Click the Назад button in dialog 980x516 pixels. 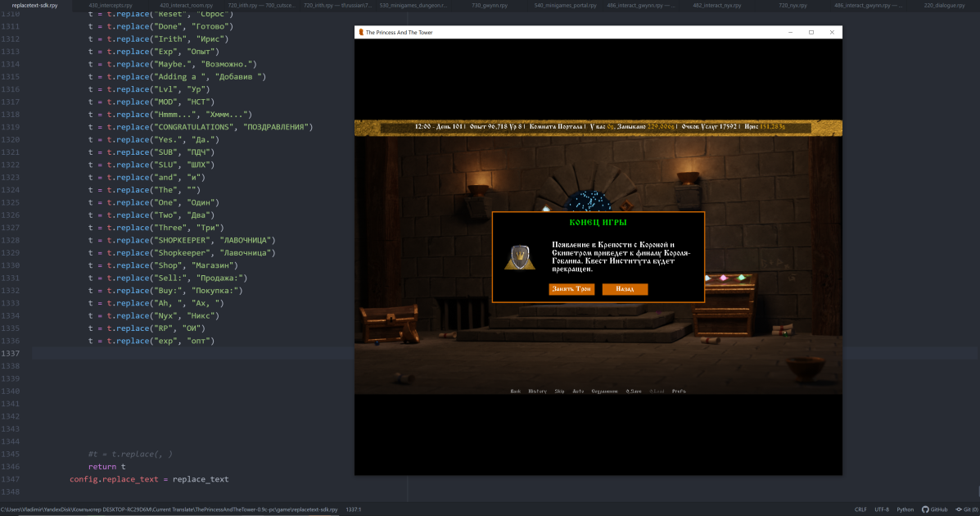coord(625,289)
